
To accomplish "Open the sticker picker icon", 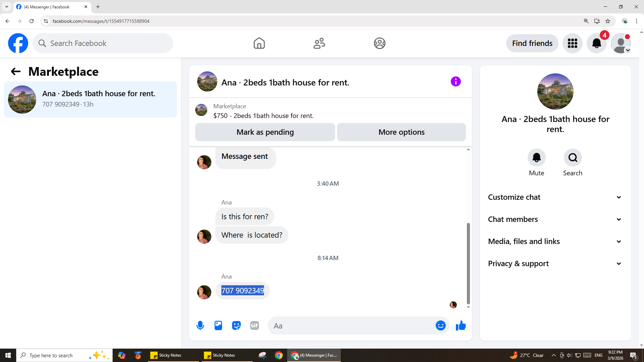I will [236, 325].
